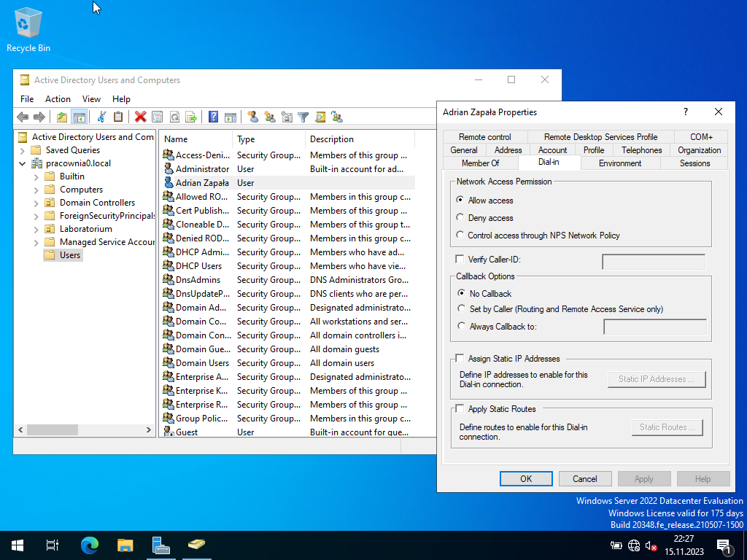This screenshot has width=747, height=560.
Task: Expand the Computers container
Action: tap(36, 190)
